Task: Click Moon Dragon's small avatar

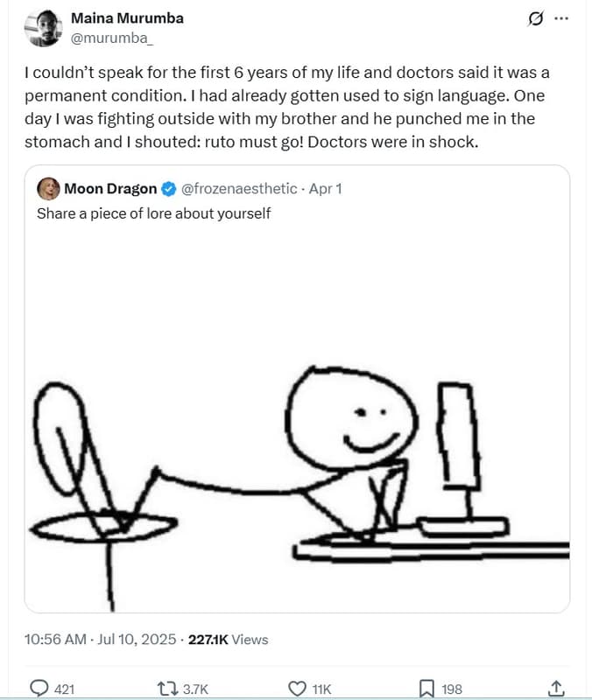Action: coord(49,188)
